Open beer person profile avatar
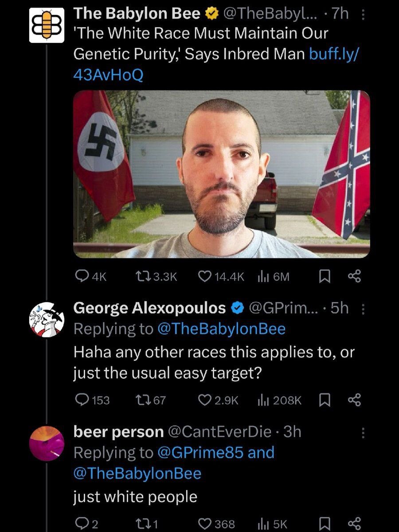The image size is (399, 532). [x=47, y=443]
